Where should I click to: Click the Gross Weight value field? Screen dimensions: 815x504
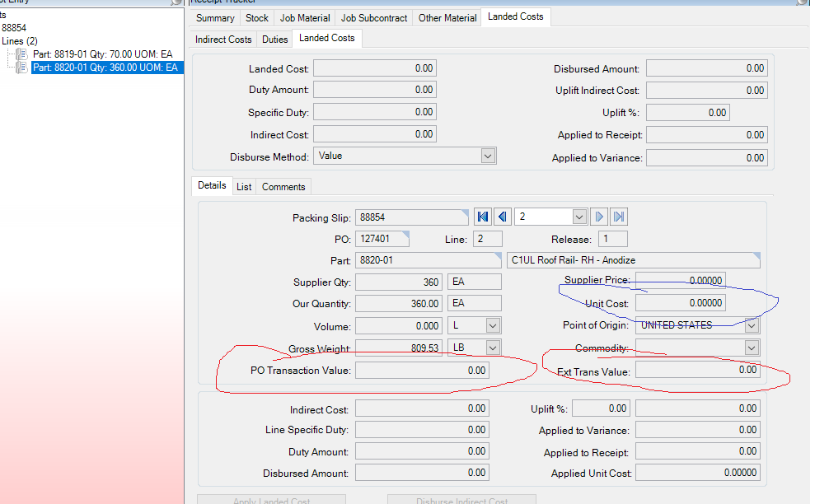[399, 348]
